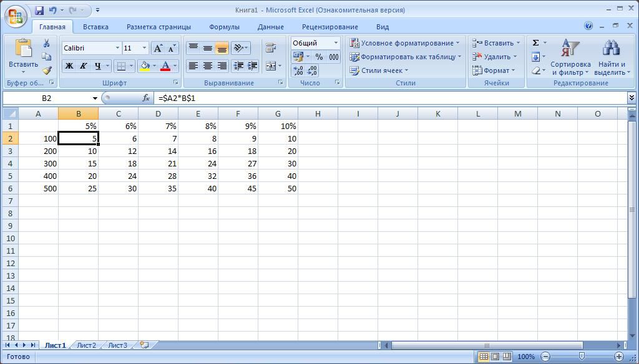The height and width of the screenshot is (364, 639).
Task: Open the Clear eraser tool
Action: coord(535,71)
